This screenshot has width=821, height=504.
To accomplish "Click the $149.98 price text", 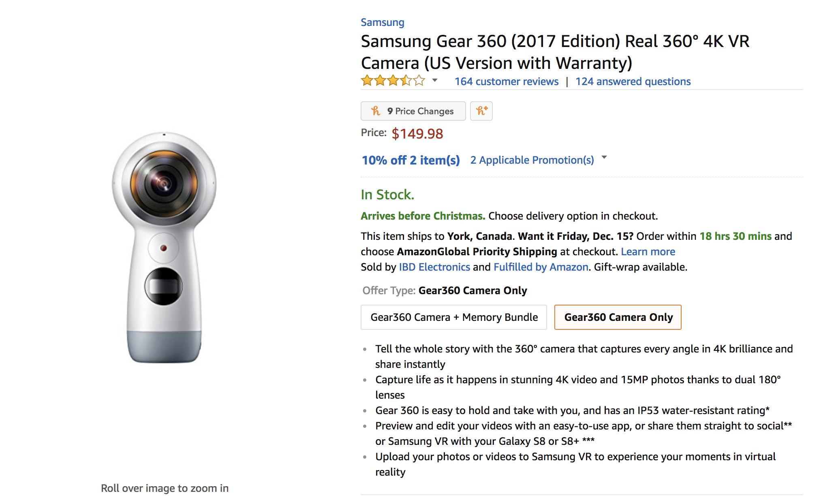I will coord(417,134).
